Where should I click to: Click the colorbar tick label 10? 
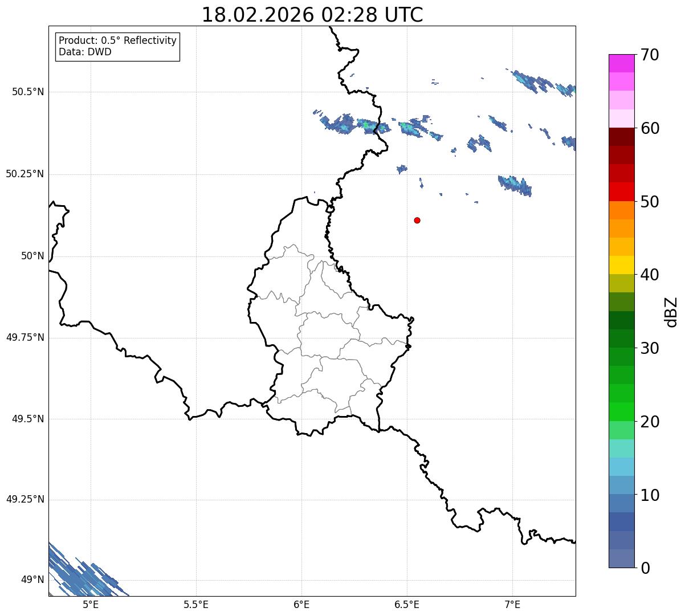pyautogui.click(x=650, y=495)
